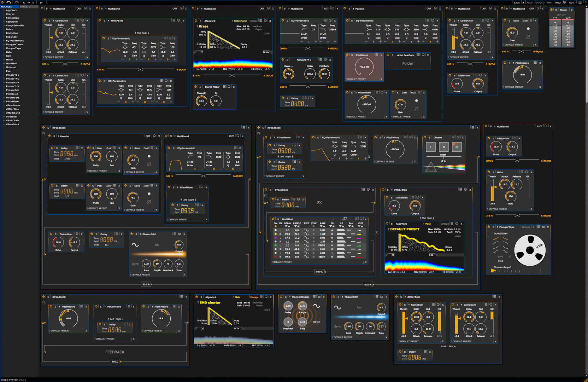Open the MultiMod module menu icon
This screenshot has width=588, height=382.
356,219
